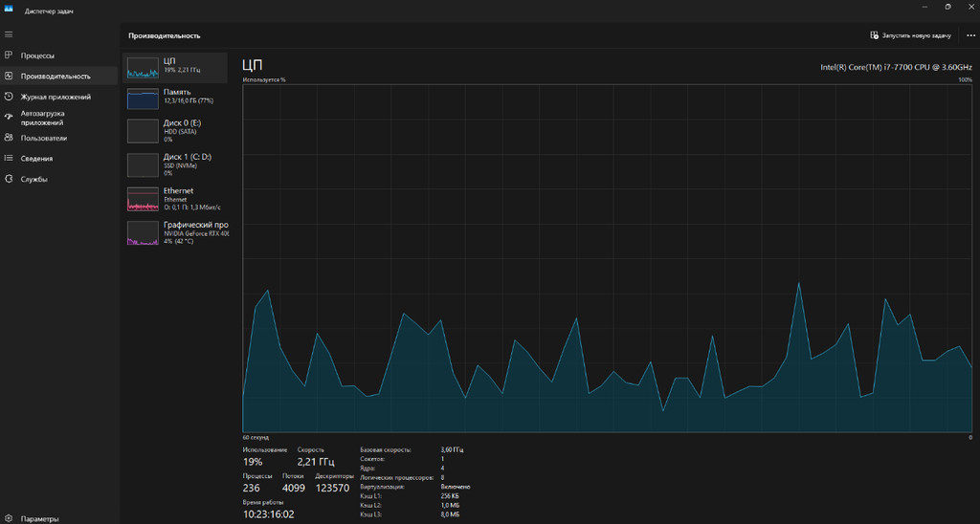The width and height of the screenshot is (980, 524).
Task: Click the Базовая скорость 3,60 ГГц value
Action: point(452,449)
